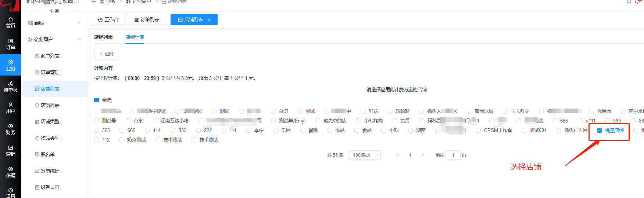
Task: Click the search icon at top right
Action: pos(629,1)
